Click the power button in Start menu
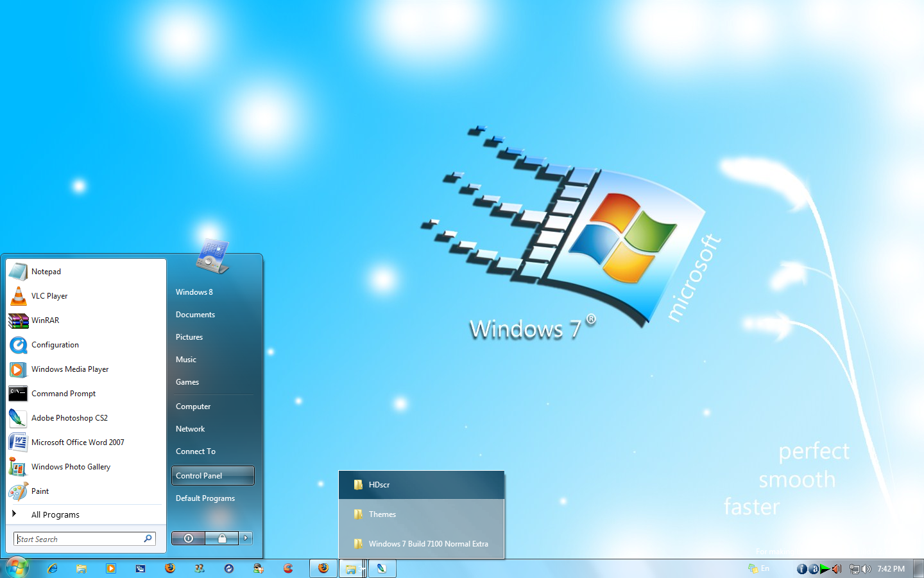Screen dimensions: 924x578 tap(189, 538)
